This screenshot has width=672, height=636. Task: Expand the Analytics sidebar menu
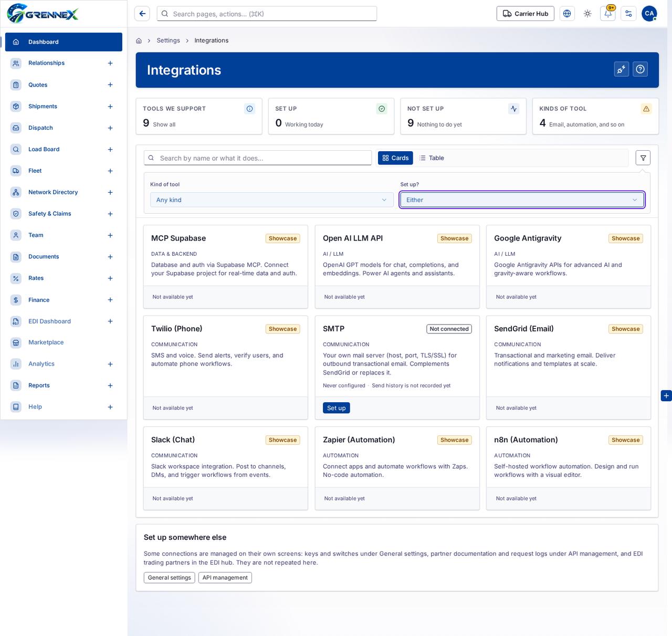(110, 364)
